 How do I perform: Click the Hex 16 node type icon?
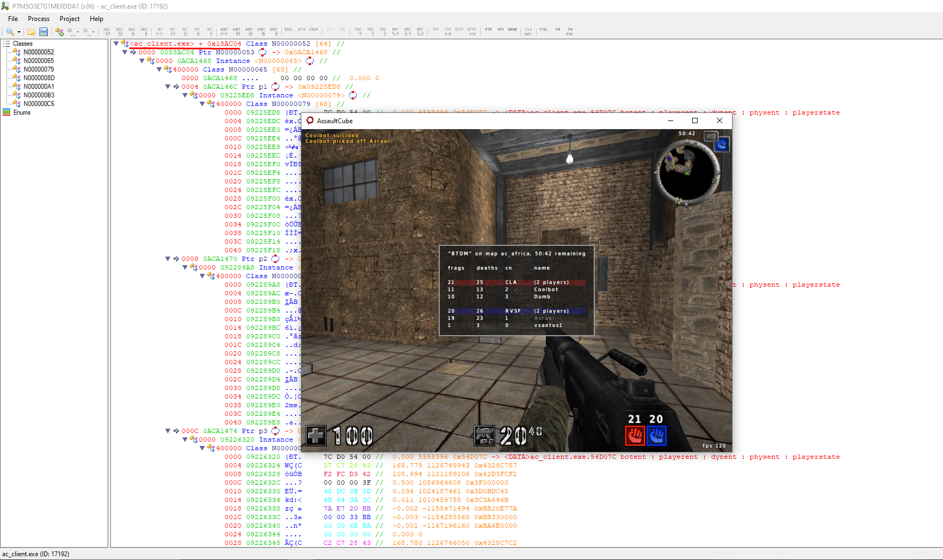(132, 32)
